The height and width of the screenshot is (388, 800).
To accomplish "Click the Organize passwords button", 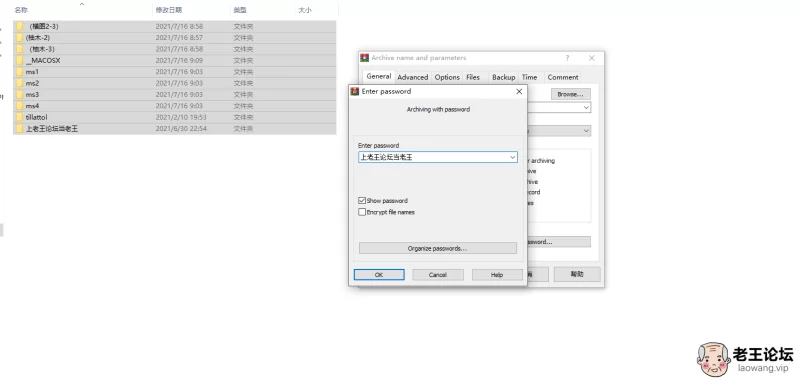I will click(438, 248).
